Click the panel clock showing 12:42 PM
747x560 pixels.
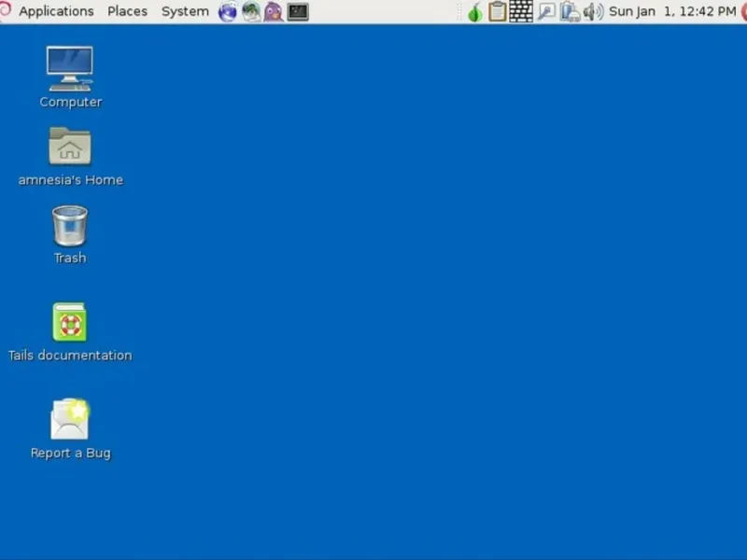point(672,11)
